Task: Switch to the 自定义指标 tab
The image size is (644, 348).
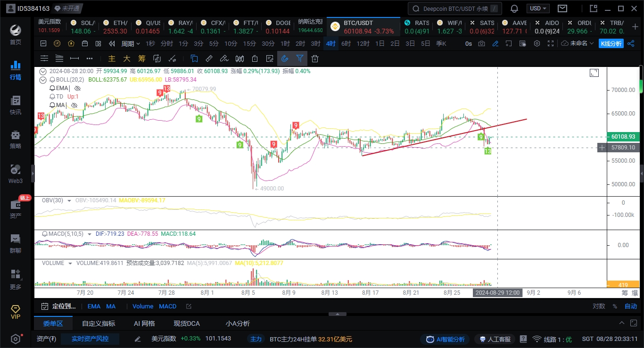Action: pos(98,323)
